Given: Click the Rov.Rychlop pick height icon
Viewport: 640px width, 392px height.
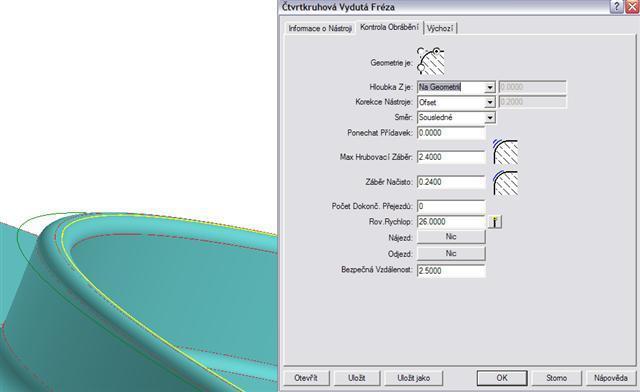Looking at the screenshot, I should [x=495, y=222].
